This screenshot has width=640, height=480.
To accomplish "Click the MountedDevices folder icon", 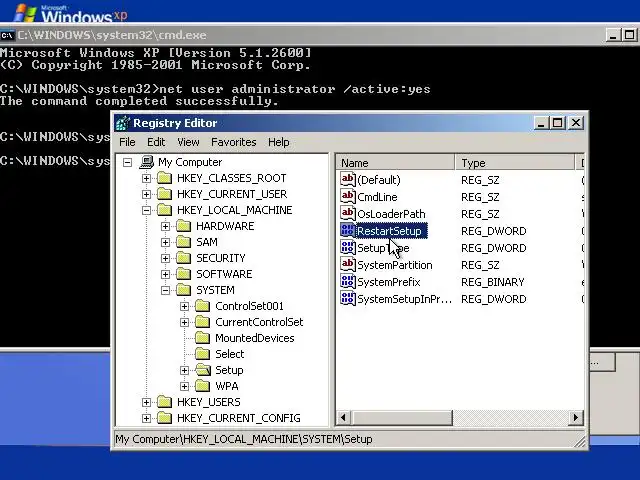I will (x=202, y=338).
